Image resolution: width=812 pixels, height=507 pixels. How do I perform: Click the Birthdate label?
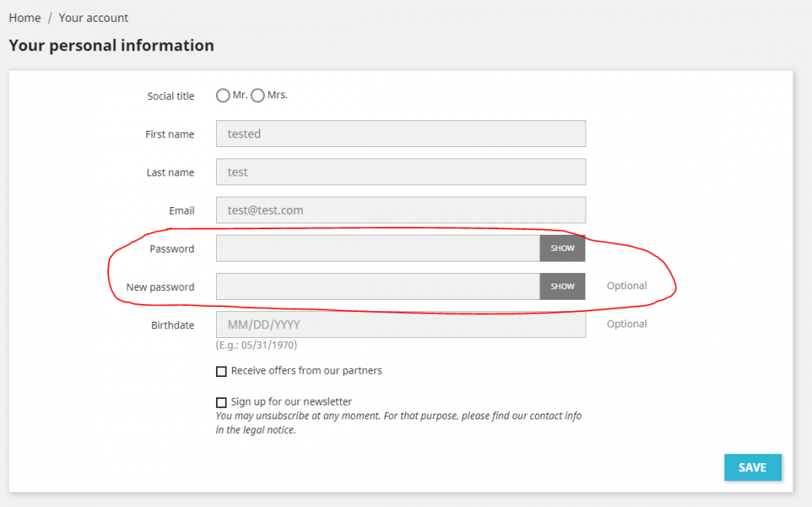(x=172, y=325)
